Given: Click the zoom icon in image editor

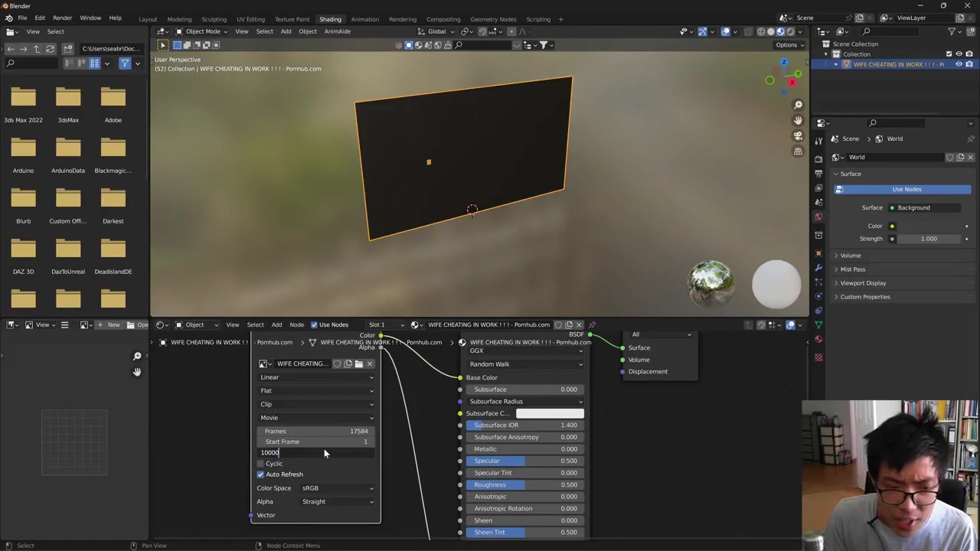Looking at the screenshot, I should (137, 357).
